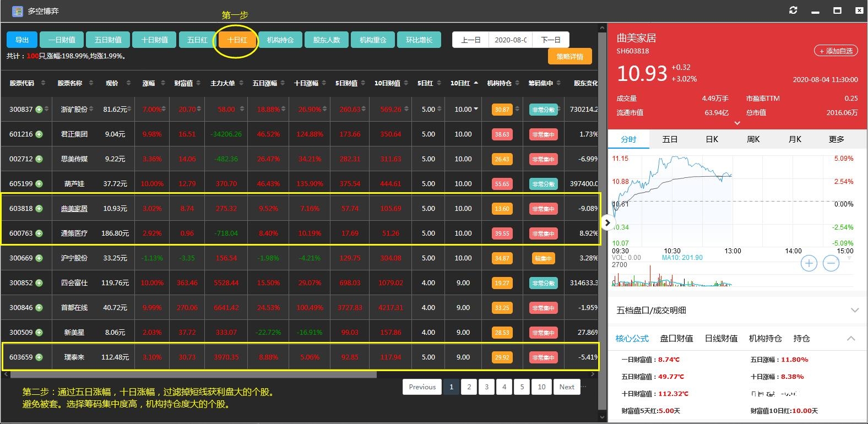Zoom out chart with minus circle icon
Image resolution: width=868 pixels, height=424 pixels.
[831, 263]
